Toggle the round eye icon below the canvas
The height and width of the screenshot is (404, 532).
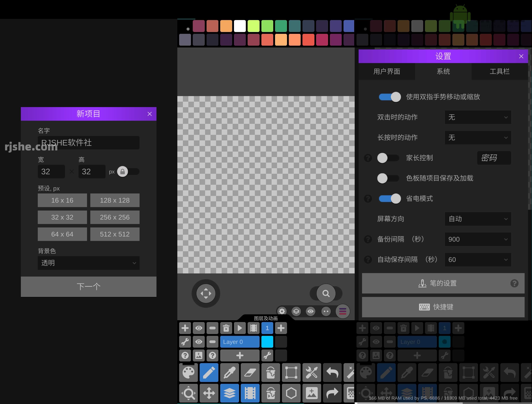[310, 311]
